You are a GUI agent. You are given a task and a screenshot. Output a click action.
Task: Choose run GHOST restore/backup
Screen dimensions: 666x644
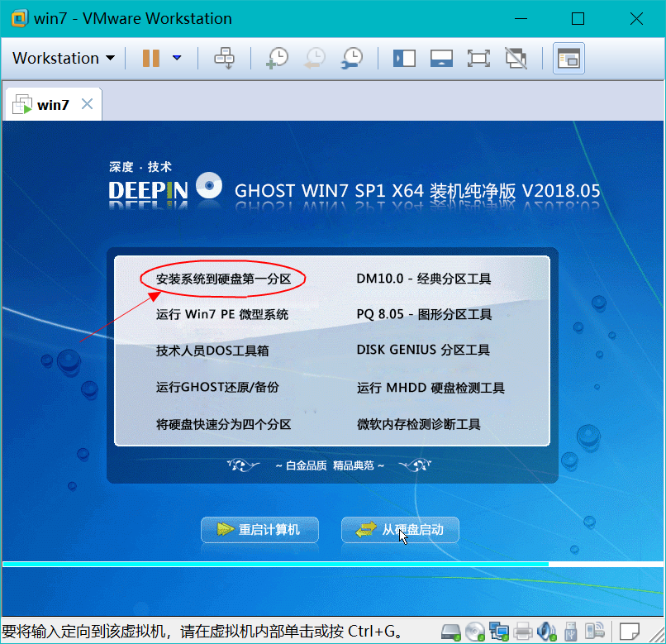click(x=217, y=387)
